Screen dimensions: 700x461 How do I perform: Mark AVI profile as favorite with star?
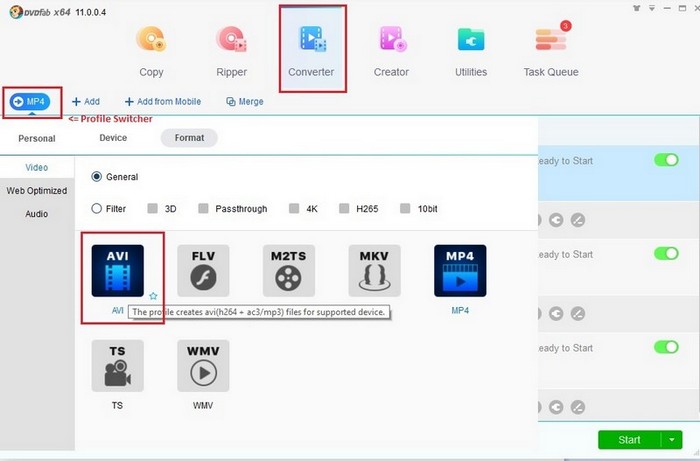click(153, 296)
